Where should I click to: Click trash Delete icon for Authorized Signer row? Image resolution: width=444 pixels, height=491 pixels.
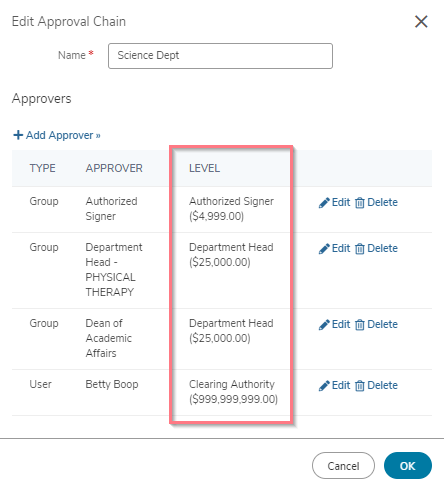(x=359, y=203)
